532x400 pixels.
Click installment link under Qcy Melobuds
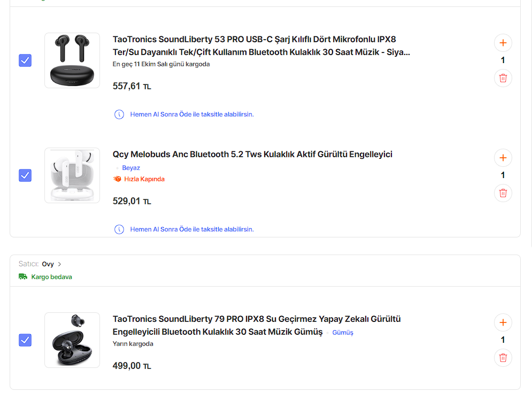(x=192, y=229)
